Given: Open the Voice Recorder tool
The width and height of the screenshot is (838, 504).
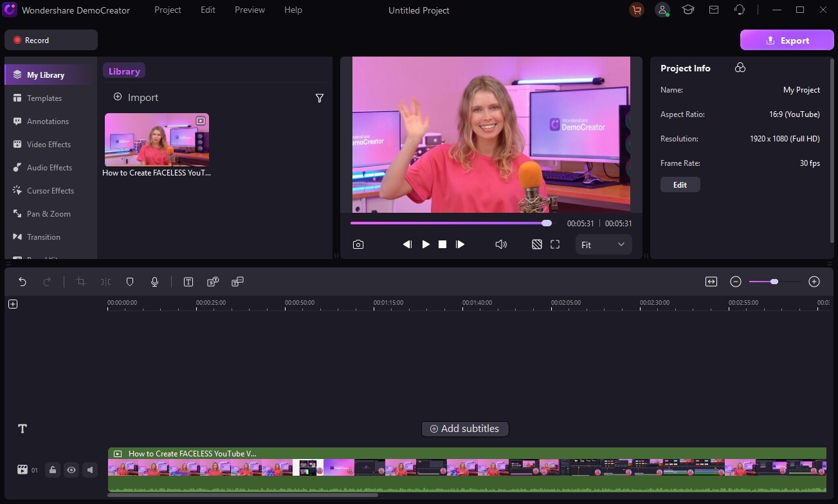Looking at the screenshot, I should coord(155,282).
